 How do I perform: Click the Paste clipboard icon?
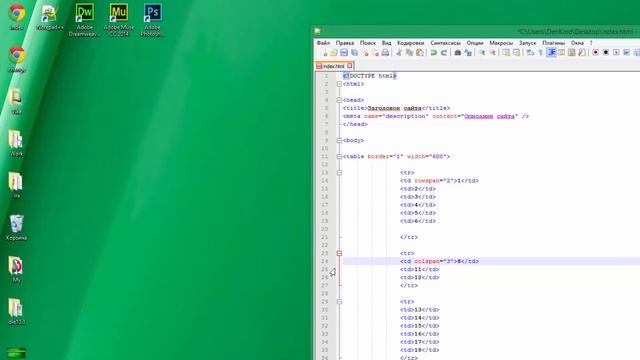[419, 53]
